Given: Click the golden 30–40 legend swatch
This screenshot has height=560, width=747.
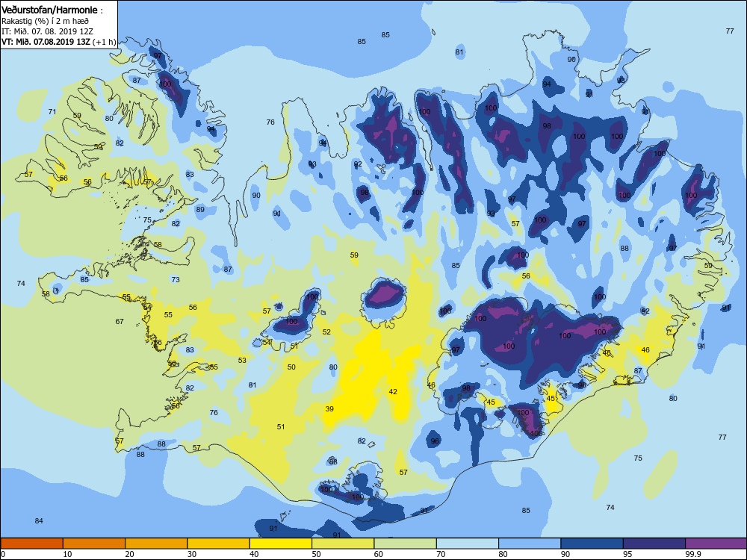Looking at the screenshot, I should click(219, 544).
